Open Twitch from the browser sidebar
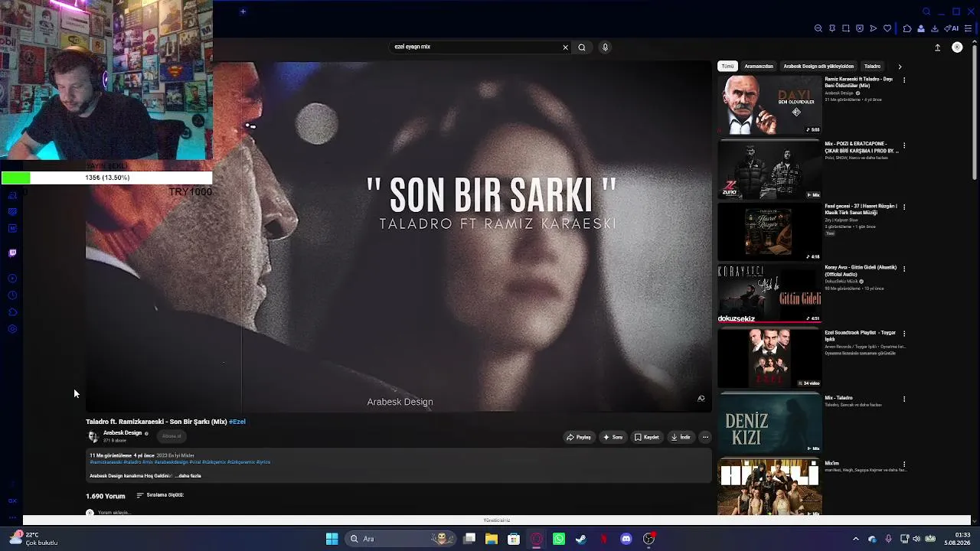The width and height of the screenshot is (980, 551). tap(12, 253)
